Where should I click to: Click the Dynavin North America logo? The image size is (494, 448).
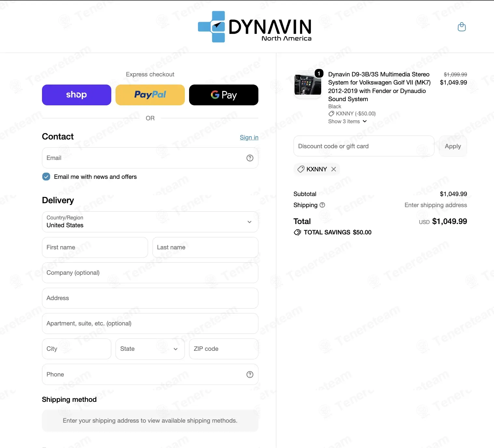[x=254, y=27]
